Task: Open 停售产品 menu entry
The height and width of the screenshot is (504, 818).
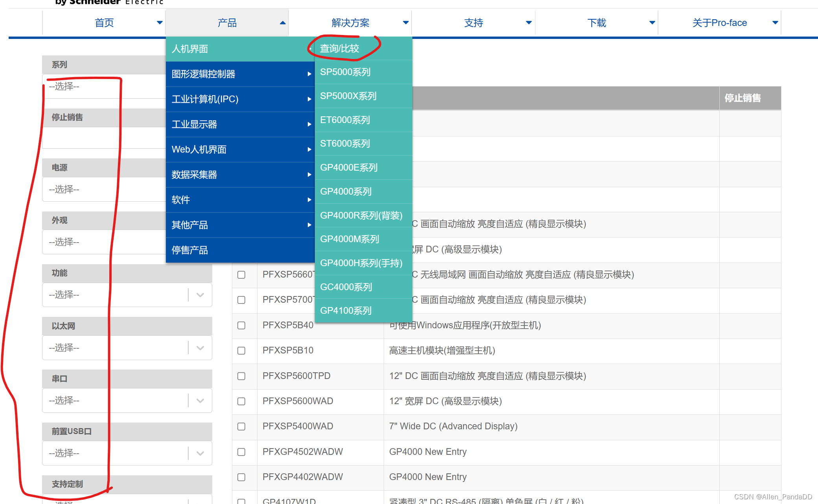Action: pos(240,250)
